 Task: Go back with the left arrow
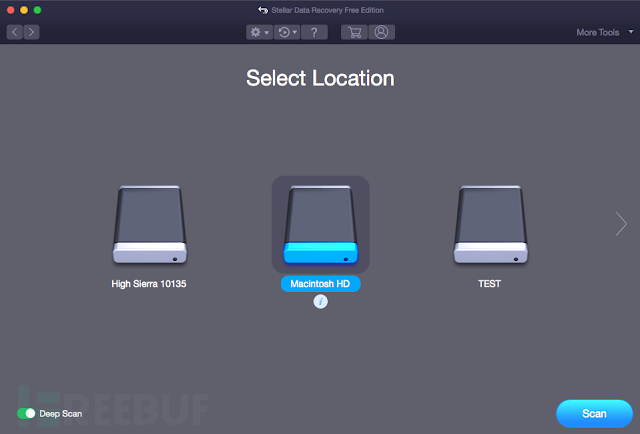click(x=15, y=32)
